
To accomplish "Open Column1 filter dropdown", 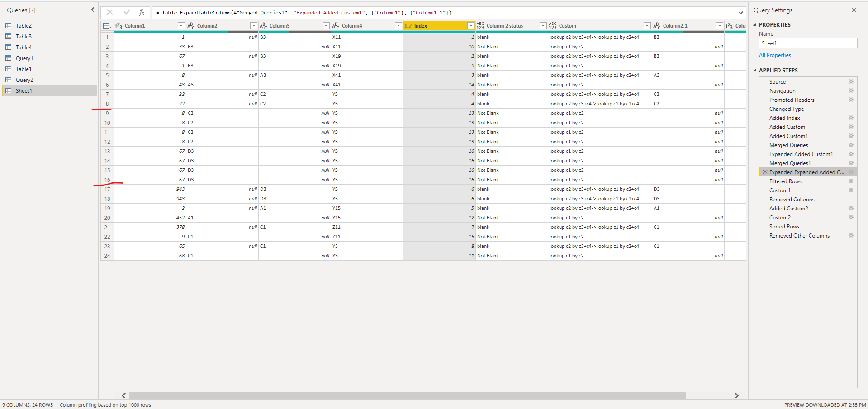I will click(x=181, y=26).
